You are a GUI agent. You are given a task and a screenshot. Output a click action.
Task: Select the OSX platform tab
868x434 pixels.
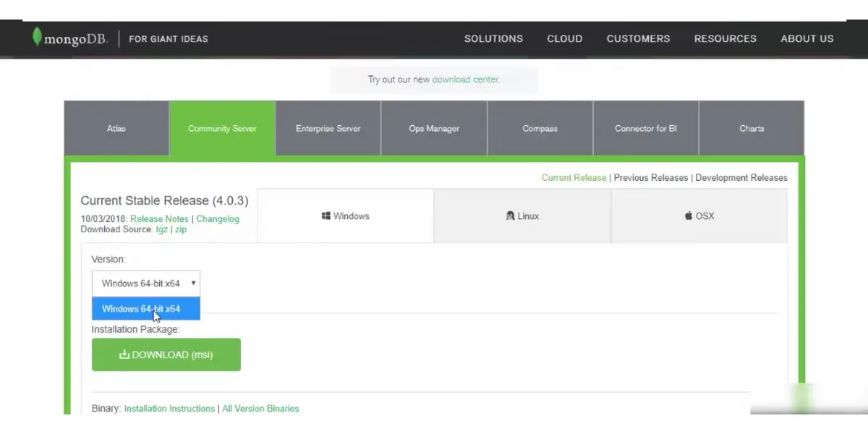[699, 216]
